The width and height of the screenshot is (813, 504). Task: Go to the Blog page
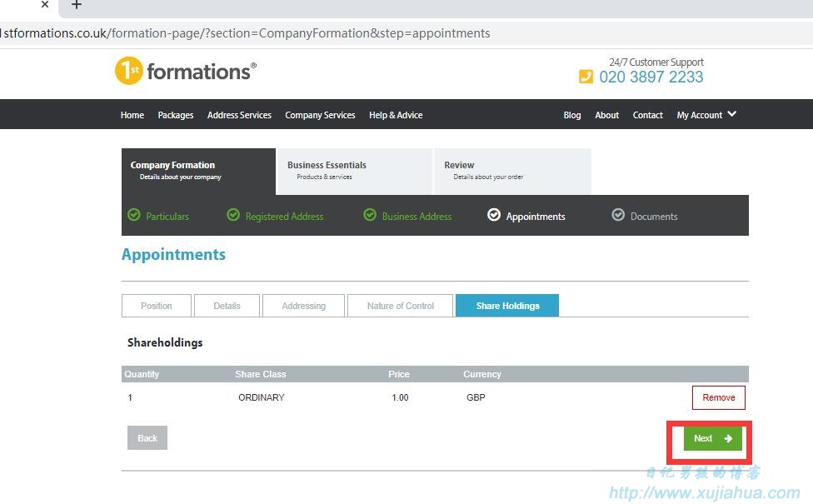pos(572,115)
